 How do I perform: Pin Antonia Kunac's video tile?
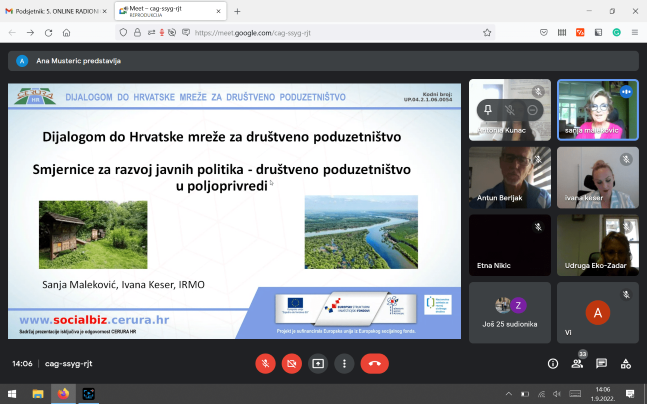pyautogui.click(x=488, y=109)
